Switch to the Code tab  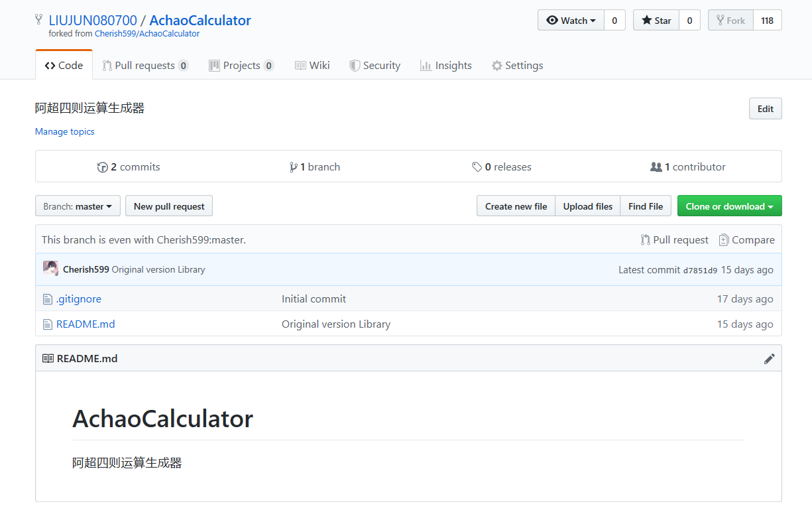pyautogui.click(x=64, y=65)
